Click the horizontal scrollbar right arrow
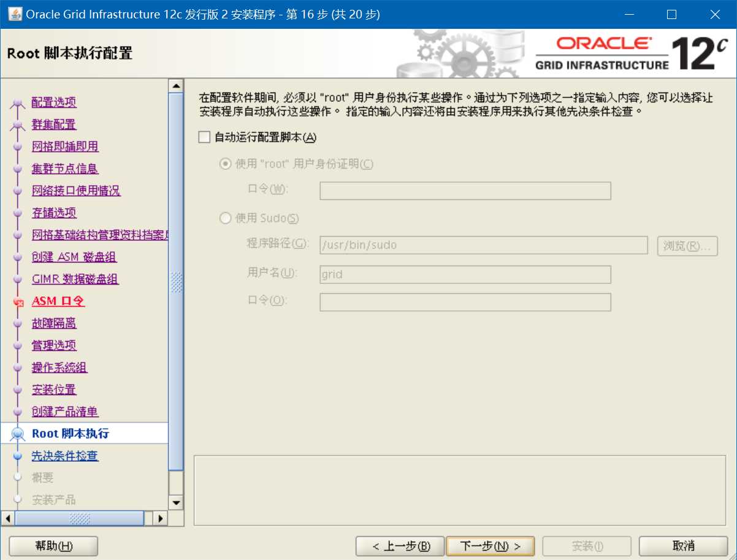Image resolution: width=737 pixels, height=560 pixels. coord(161,518)
